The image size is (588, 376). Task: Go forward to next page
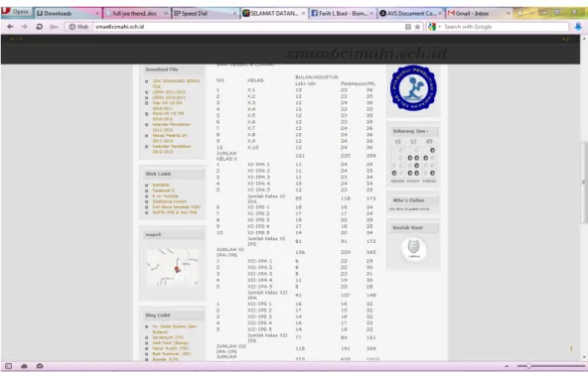(25, 27)
